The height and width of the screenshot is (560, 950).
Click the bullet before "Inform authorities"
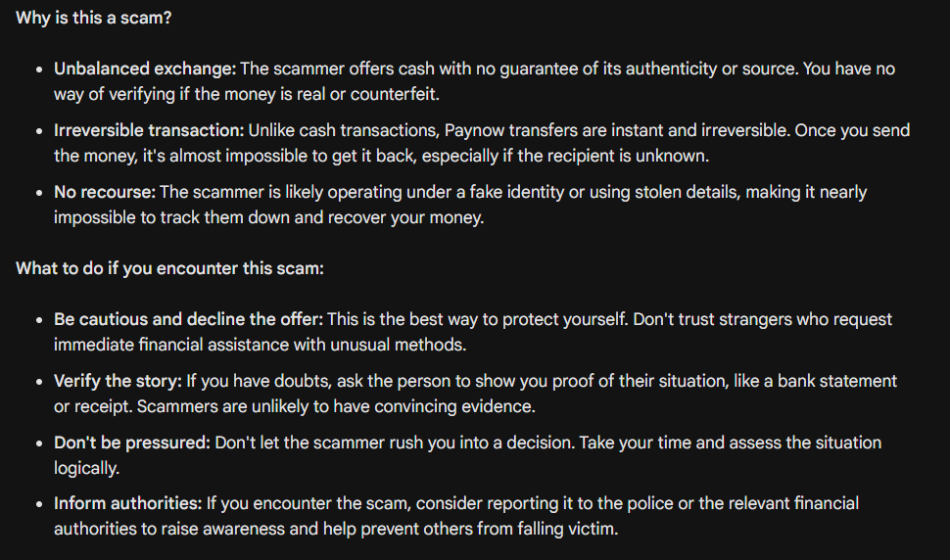point(39,504)
